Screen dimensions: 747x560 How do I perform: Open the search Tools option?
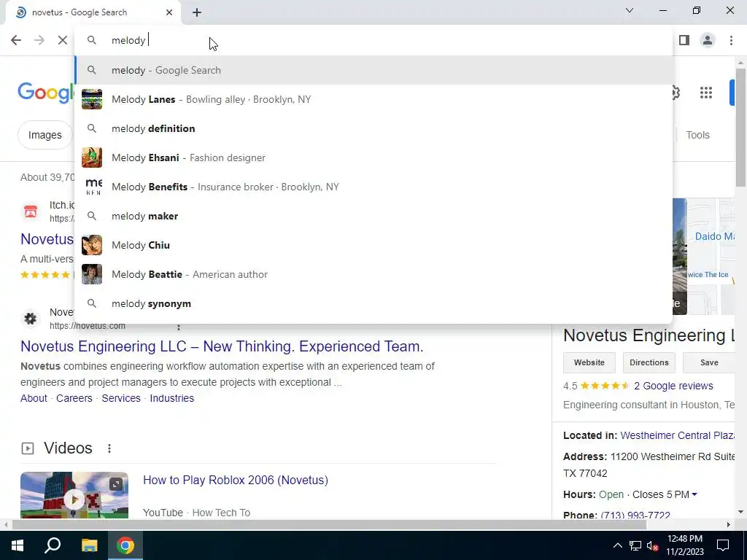[697, 135]
